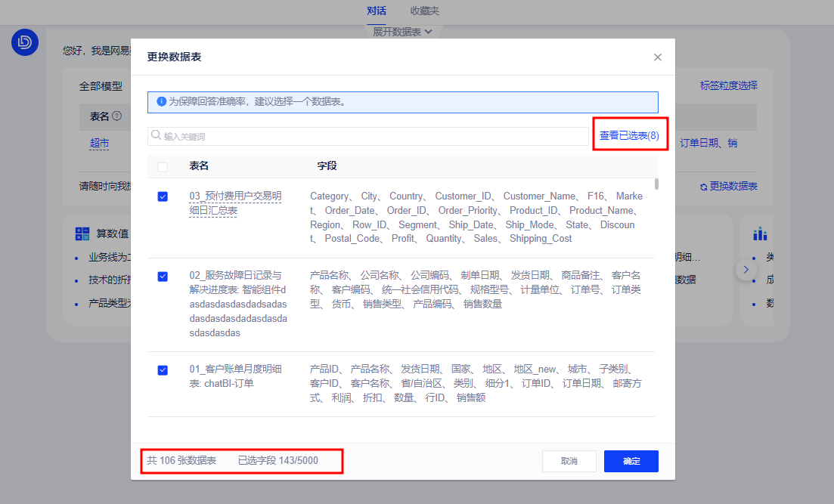Click the bar chart icon at right edge
Screen dimensions: 834x504
click(x=760, y=234)
